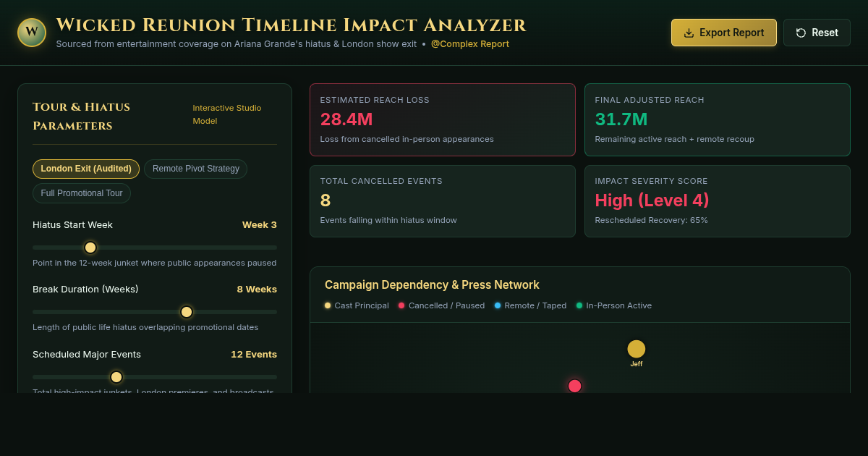Switch to Remote Pivot Strategy preset
The height and width of the screenshot is (456, 868).
point(196,169)
